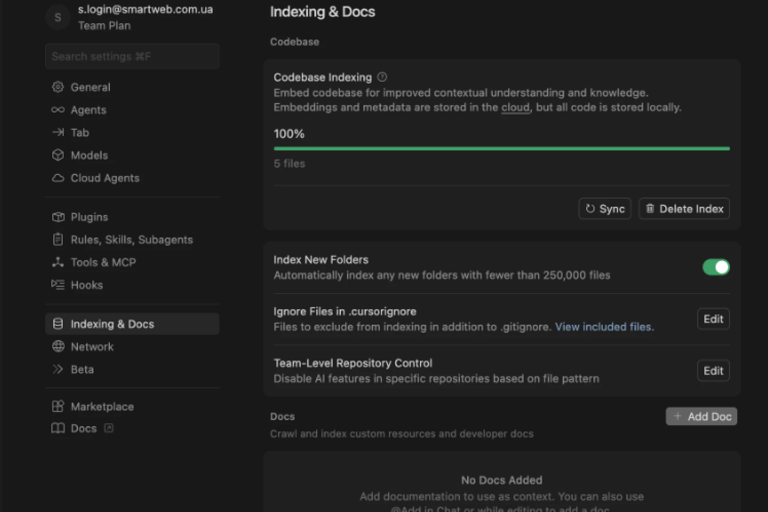The height and width of the screenshot is (512, 768).
Task: Click the General gear icon in sidebar
Action: point(58,87)
